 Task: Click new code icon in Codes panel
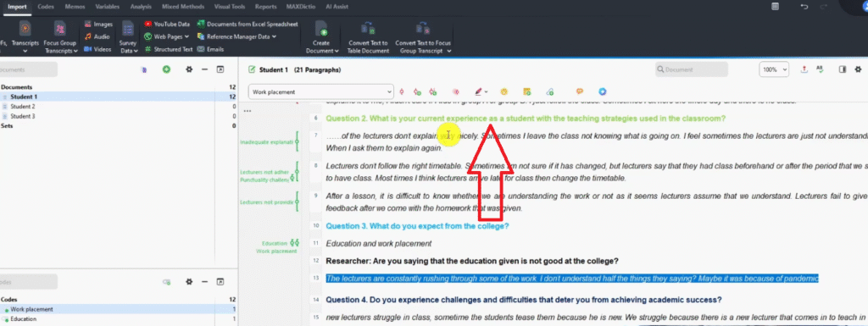[166, 282]
